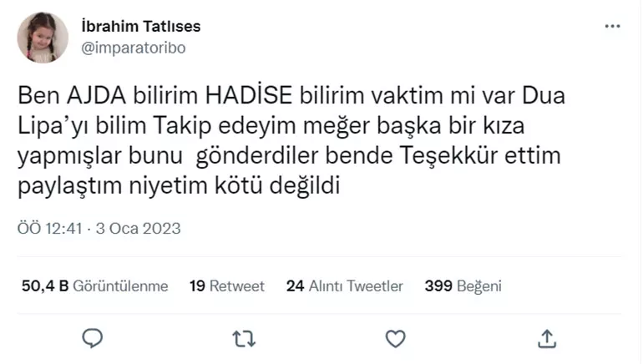
Task: Click the @imparatoribo handle
Action: click(133, 48)
